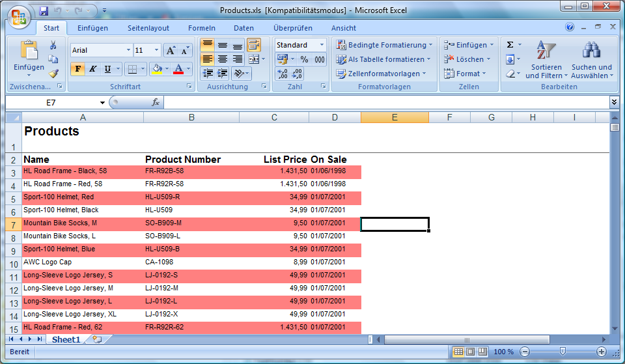Open the Name Box dropdown arrow
Screen dimensions: 625x364
coord(102,103)
